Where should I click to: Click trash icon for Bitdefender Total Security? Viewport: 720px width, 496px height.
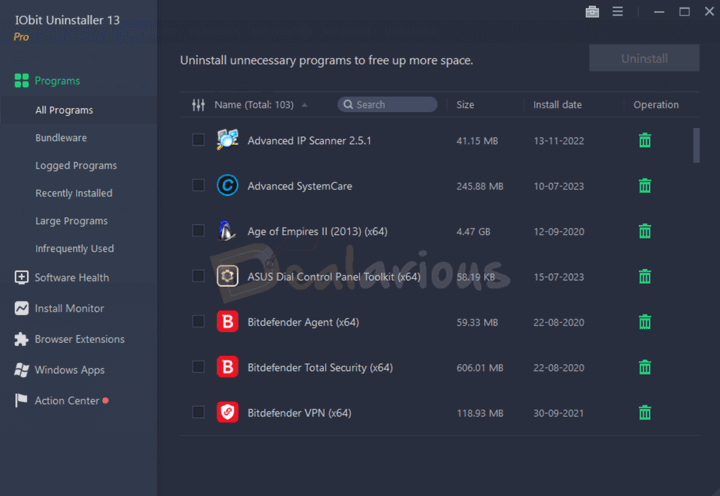click(645, 367)
